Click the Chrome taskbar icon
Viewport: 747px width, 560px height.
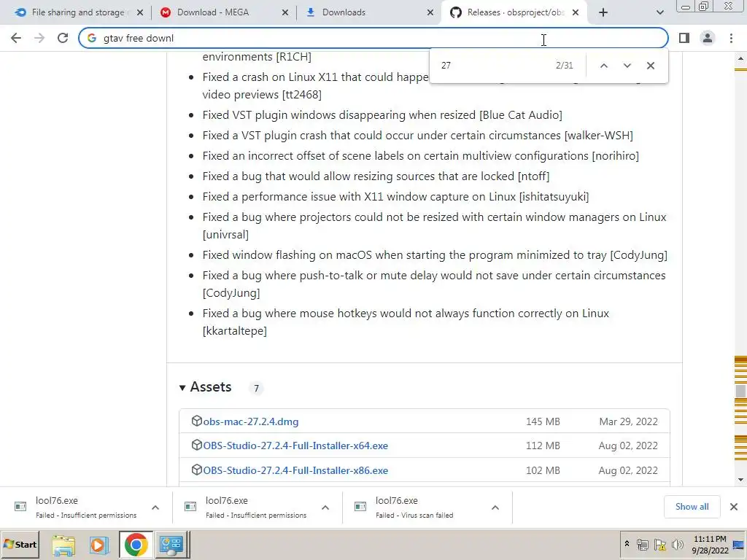(136, 545)
